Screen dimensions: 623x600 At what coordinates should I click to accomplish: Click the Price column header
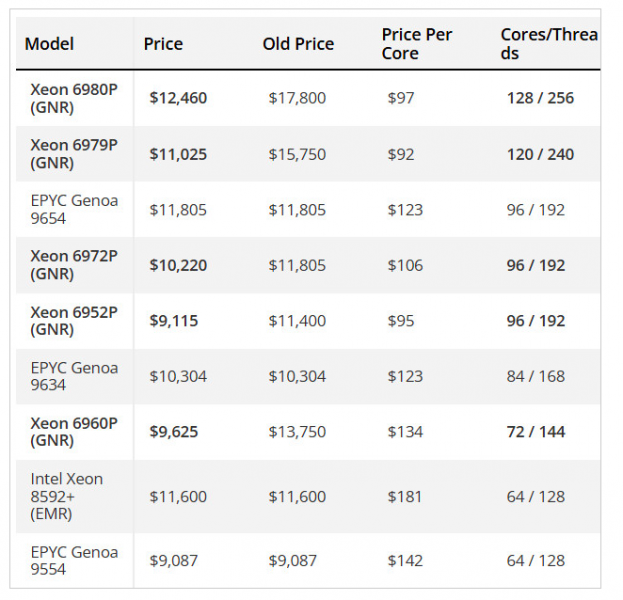[x=163, y=43]
